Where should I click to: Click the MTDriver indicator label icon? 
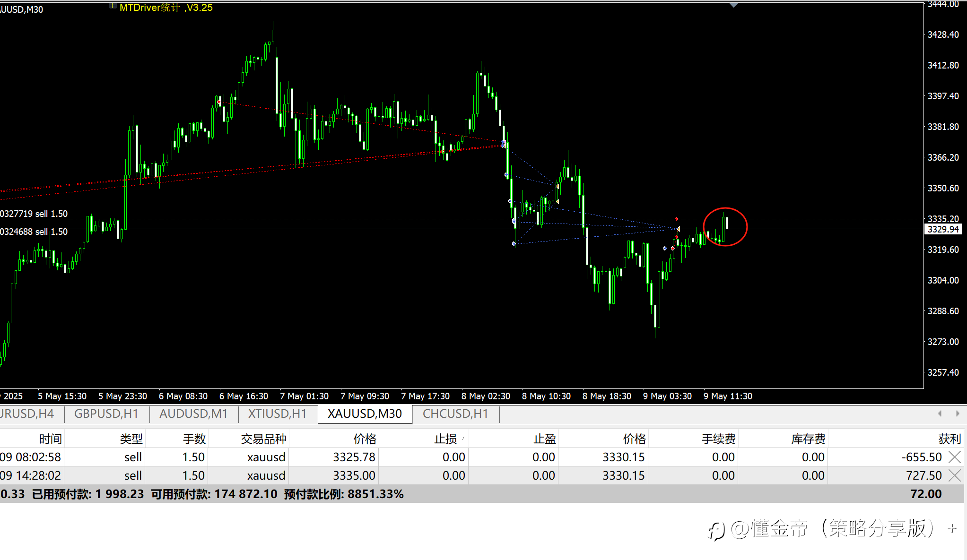point(113,6)
